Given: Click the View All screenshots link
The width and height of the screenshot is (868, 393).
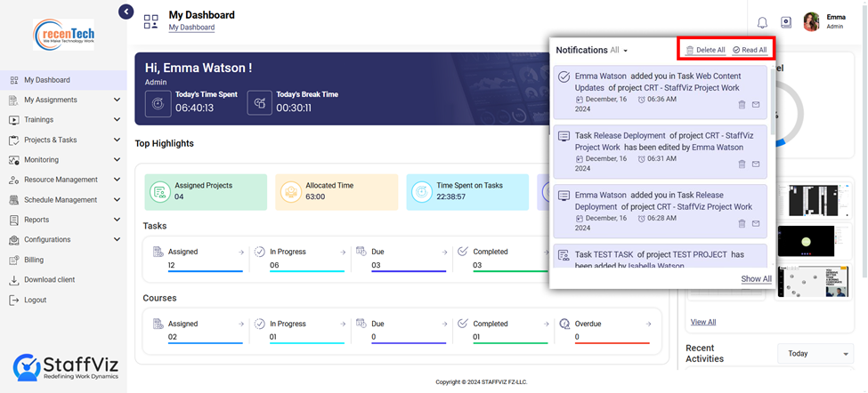Looking at the screenshot, I should click(x=703, y=322).
